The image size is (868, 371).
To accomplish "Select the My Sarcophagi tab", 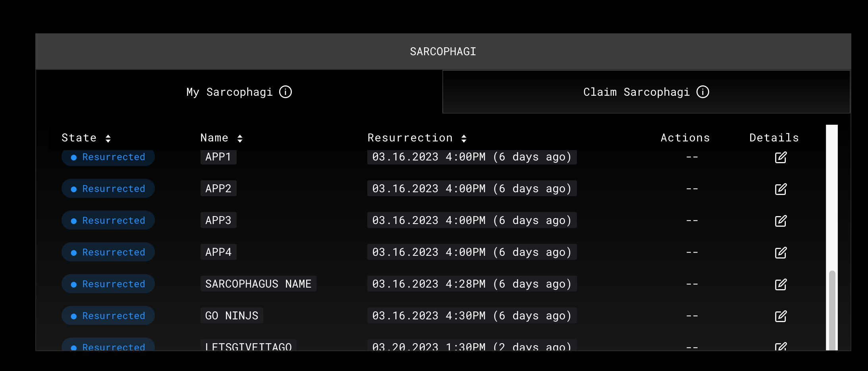I will (x=239, y=92).
